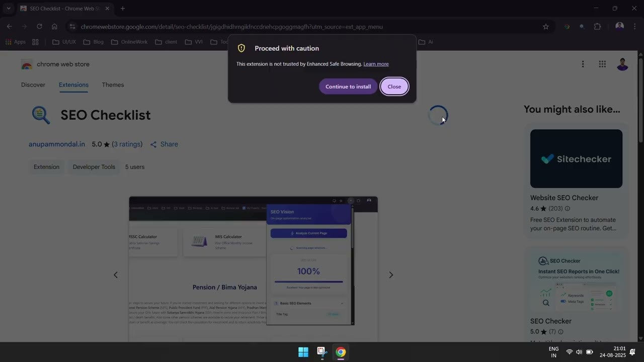Click the next screenshot carousel arrow
Screen dimensions: 644x362
[x=391, y=275]
